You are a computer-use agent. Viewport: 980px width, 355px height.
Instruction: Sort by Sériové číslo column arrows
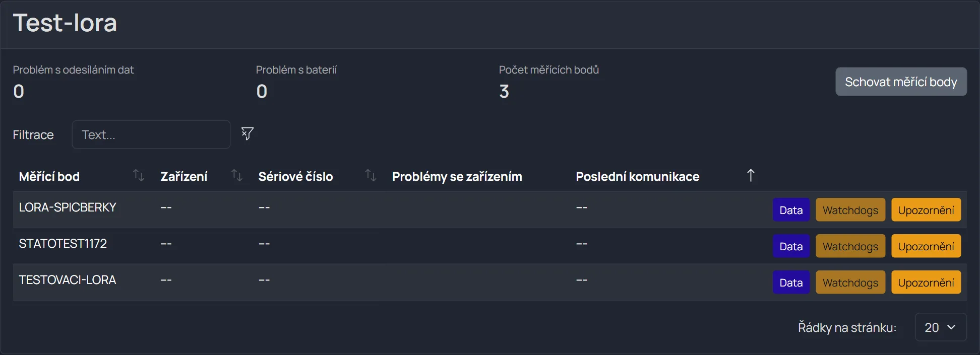(x=371, y=176)
